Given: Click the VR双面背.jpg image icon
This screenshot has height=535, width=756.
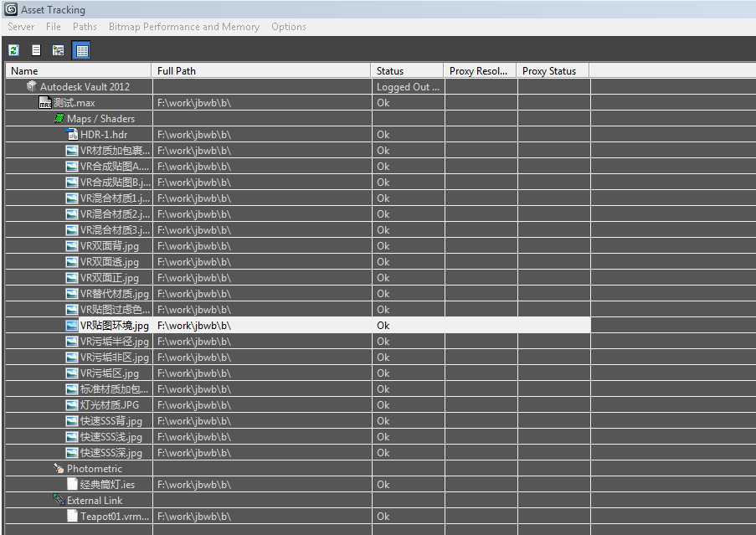Looking at the screenshot, I should click(x=72, y=246).
